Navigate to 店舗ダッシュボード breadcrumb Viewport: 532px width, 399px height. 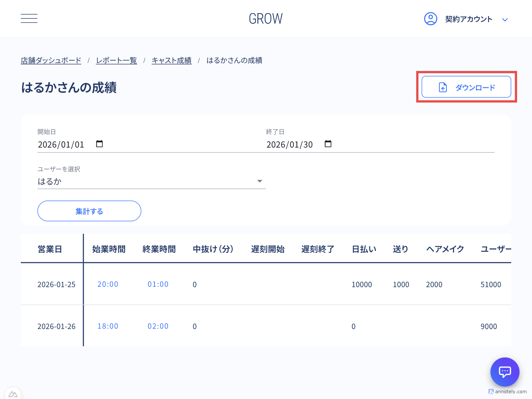51,60
